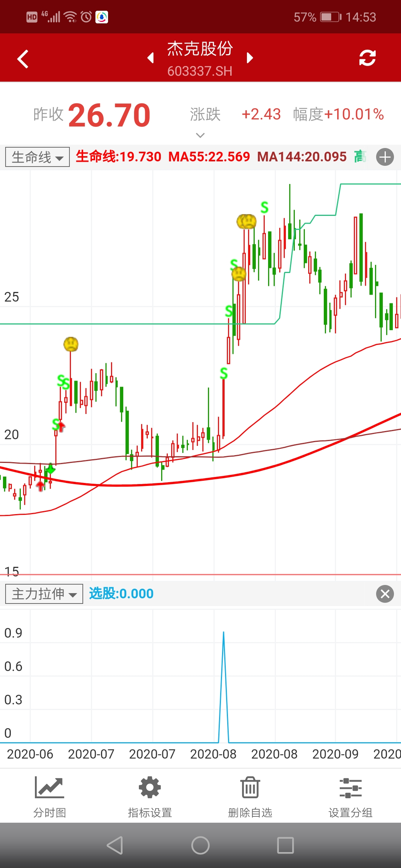Tap the 幅度 label
Screen dimensions: 401x868
(x=308, y=114)
